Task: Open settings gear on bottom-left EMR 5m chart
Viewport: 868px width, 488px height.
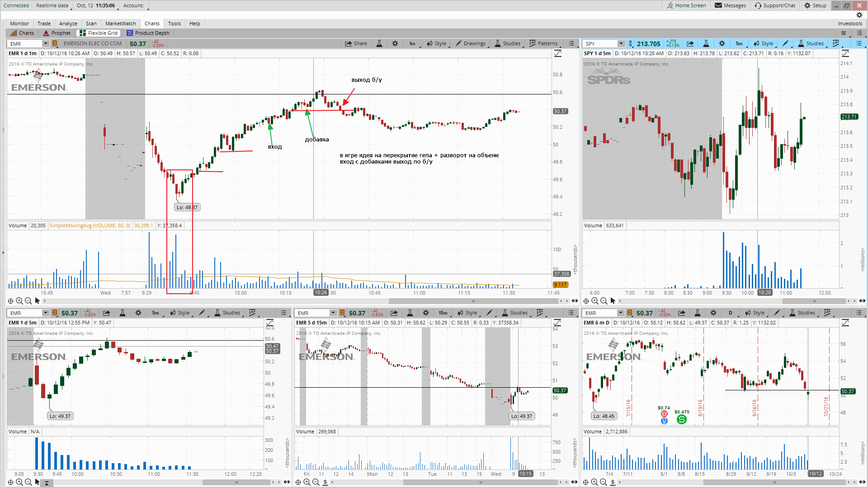Action: coord(138,313)
